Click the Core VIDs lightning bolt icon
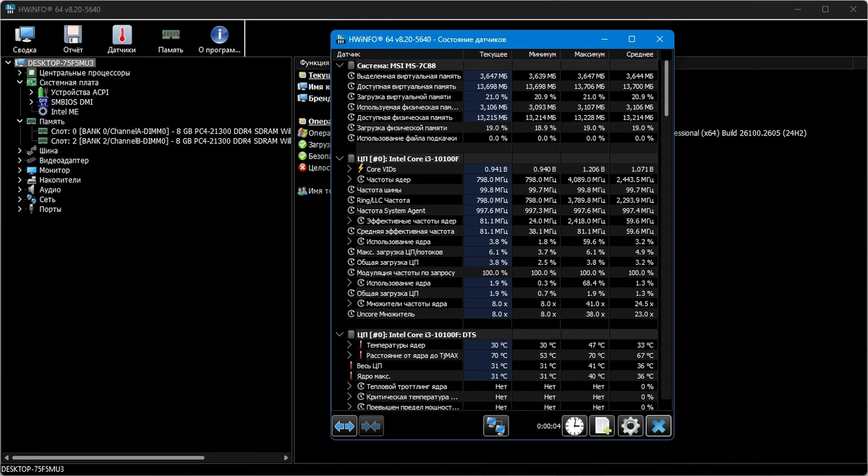Screen dimensions: 868x476 tap(360, 169)
